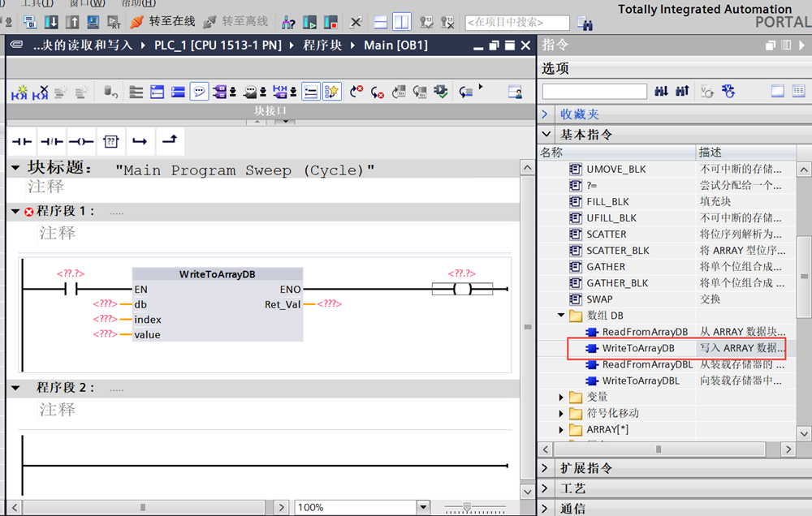Expand the 变量 folder in instruction tree

561,397
